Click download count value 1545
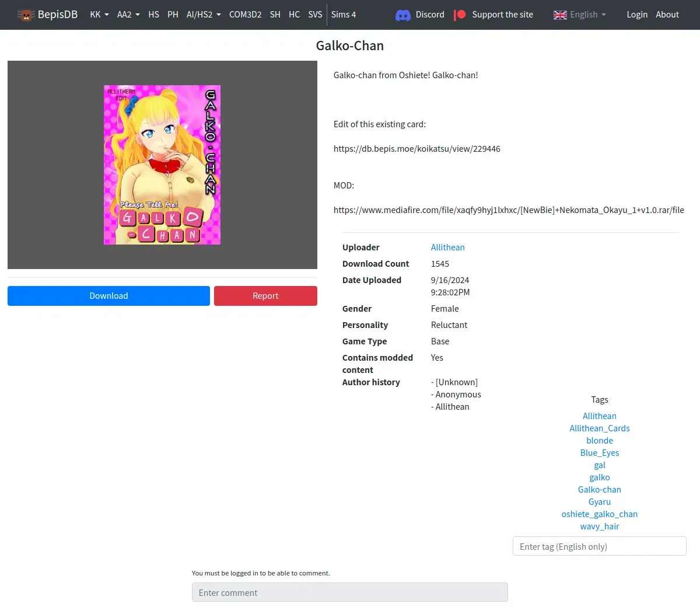The height and width of the screenshot is (614, 700). [440, 264]
